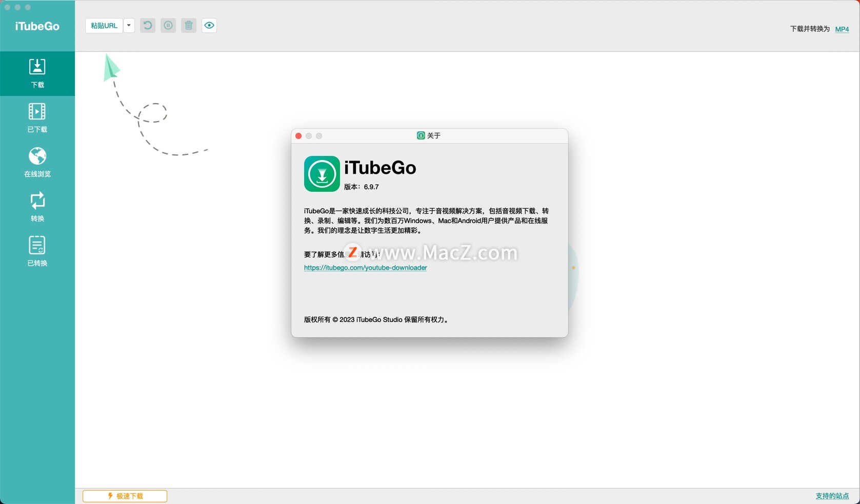Change output format via MP4 link

click(x=842, y=29)
